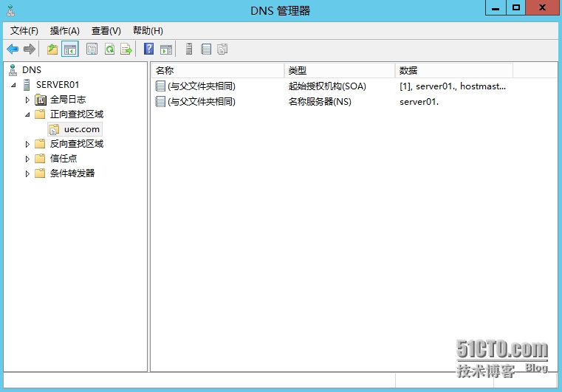Click the server tower toolbar icon
Screen dimensions: 562x392
[189, 49]
